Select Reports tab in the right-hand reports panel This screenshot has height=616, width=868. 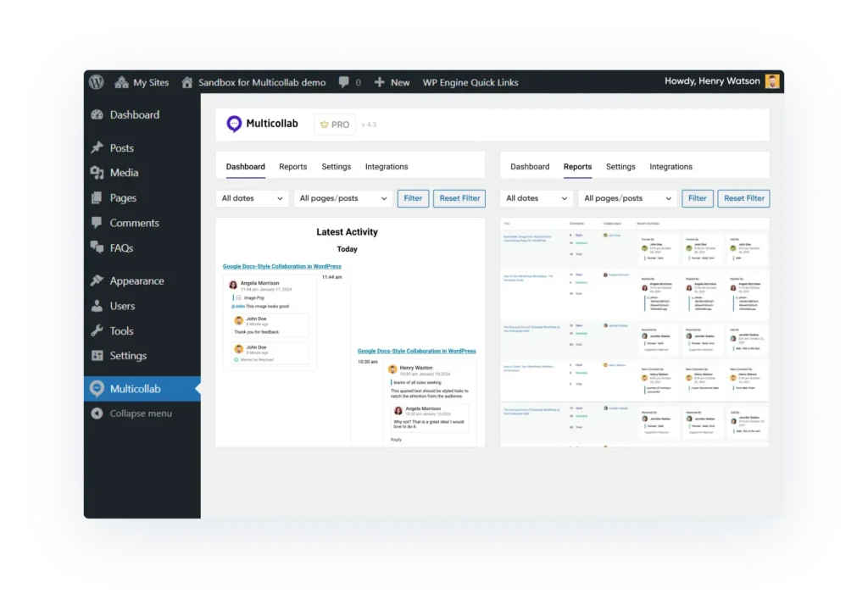click(x=577, y=167)
